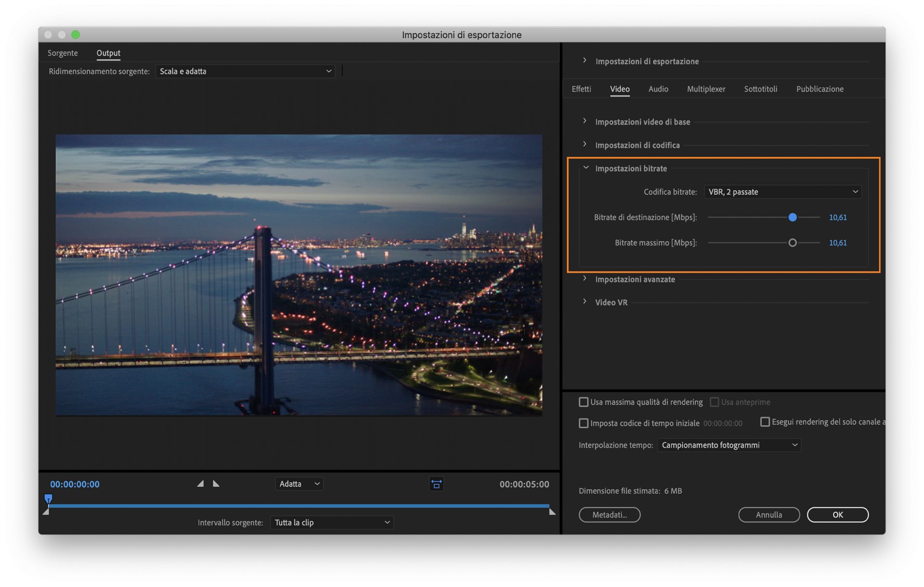Open the Codifica bitrate dropdown
The image size is (924, 587).
click(783, 192)
